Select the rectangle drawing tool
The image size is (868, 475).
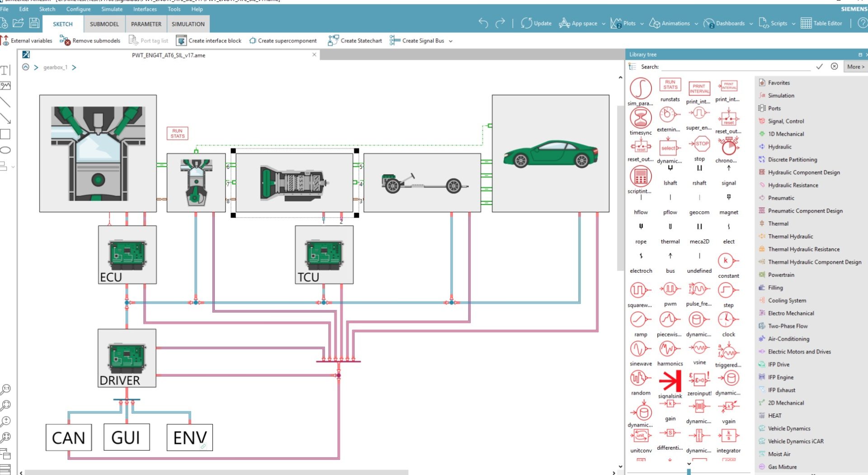tap(5, 134)
